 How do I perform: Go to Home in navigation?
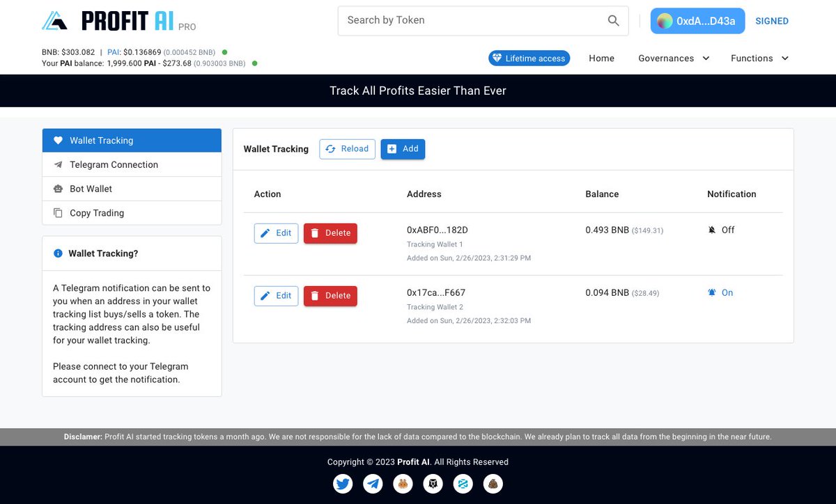tap(601, 58)
